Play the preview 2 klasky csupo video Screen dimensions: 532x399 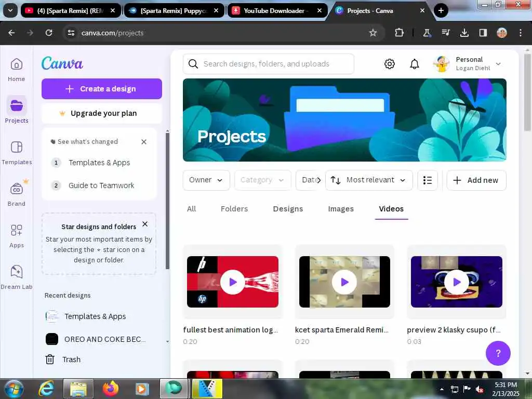click(x=456, y=282)
